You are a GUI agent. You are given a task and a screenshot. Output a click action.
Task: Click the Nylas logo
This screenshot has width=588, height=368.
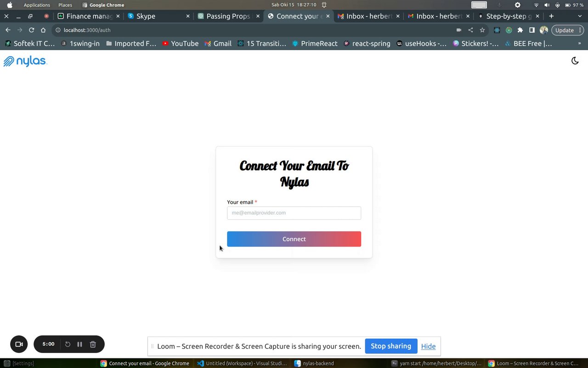tap(25, 61)
